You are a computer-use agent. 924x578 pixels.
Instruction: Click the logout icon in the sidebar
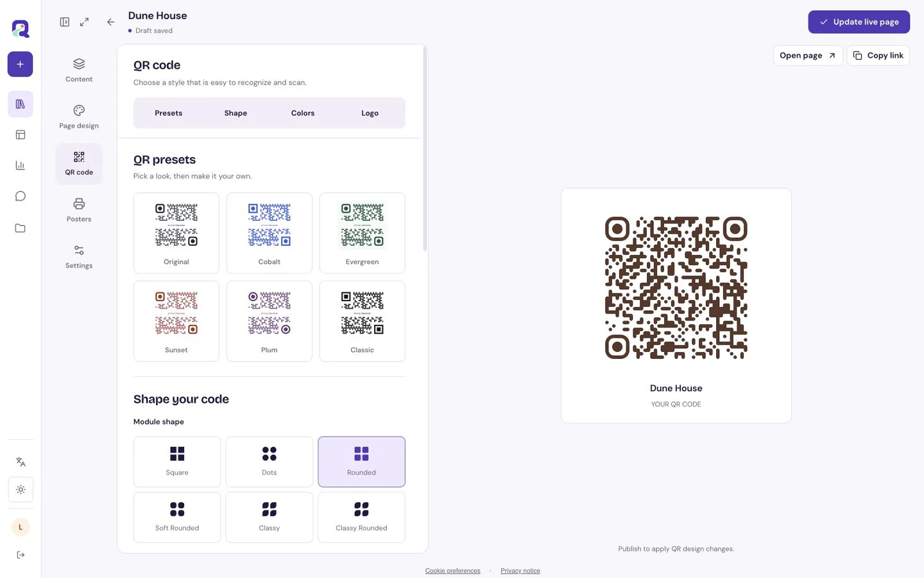point(21,555)
